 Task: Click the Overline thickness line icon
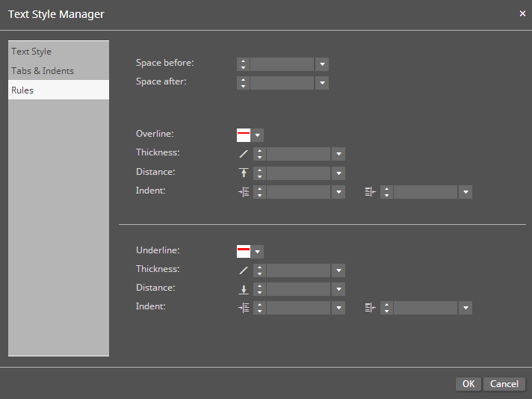pyautogui.click(x=243, y=154)
